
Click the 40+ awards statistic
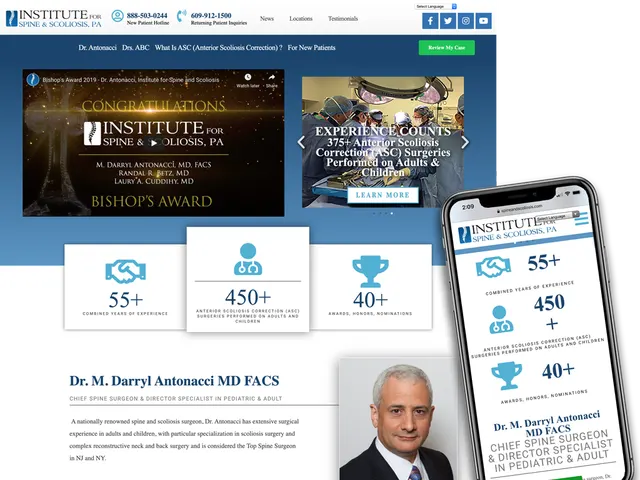pos(370,300)
